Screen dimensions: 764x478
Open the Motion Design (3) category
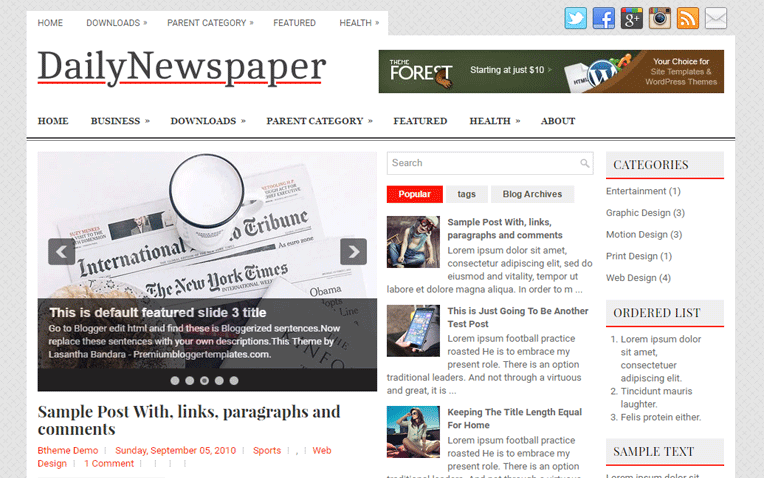(x=644, y=234)
